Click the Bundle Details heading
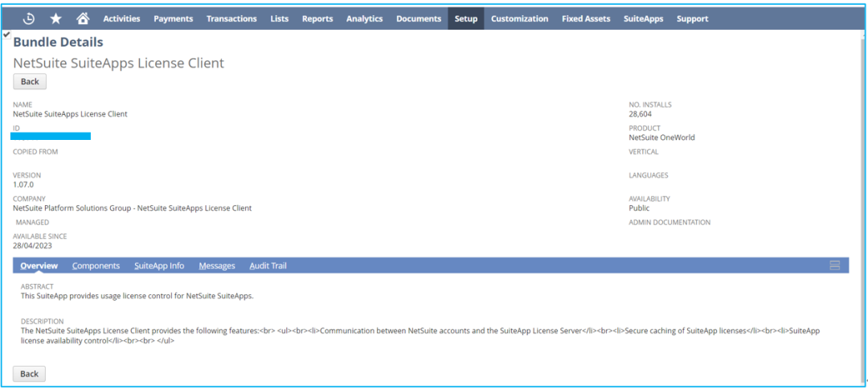868x390 pixels. [58, 42]
